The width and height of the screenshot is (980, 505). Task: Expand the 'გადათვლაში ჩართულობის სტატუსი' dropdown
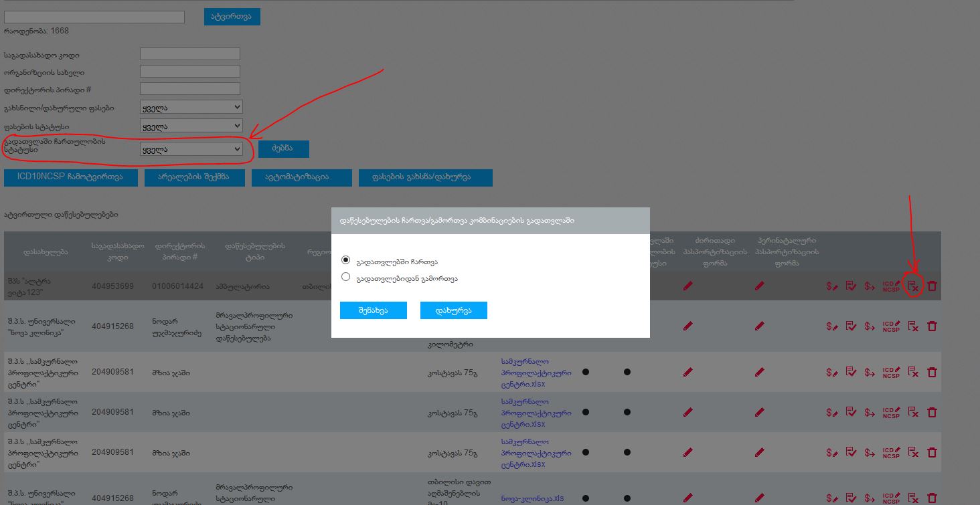191,149
